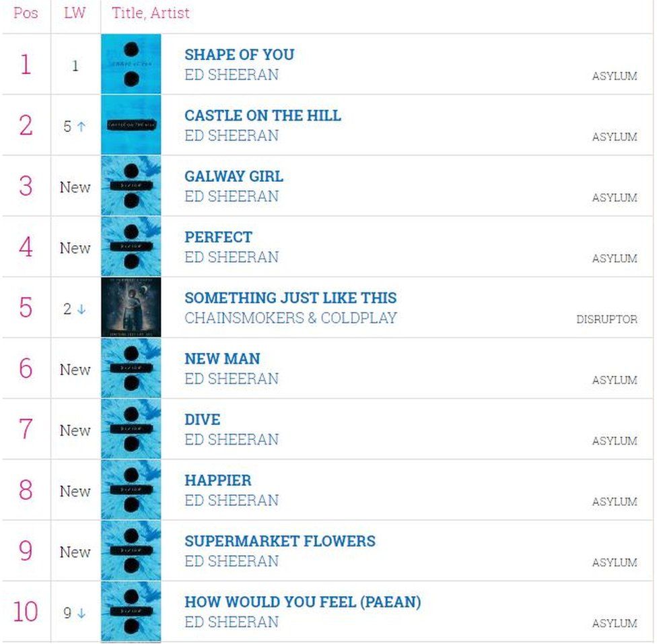Open the Dive song title link

click(x=203, y=419)
